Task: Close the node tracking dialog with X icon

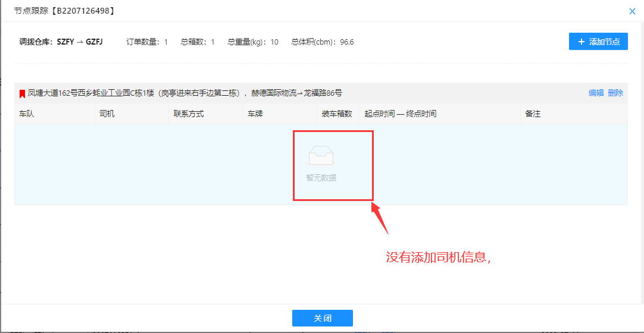Action: pos(632,11)
